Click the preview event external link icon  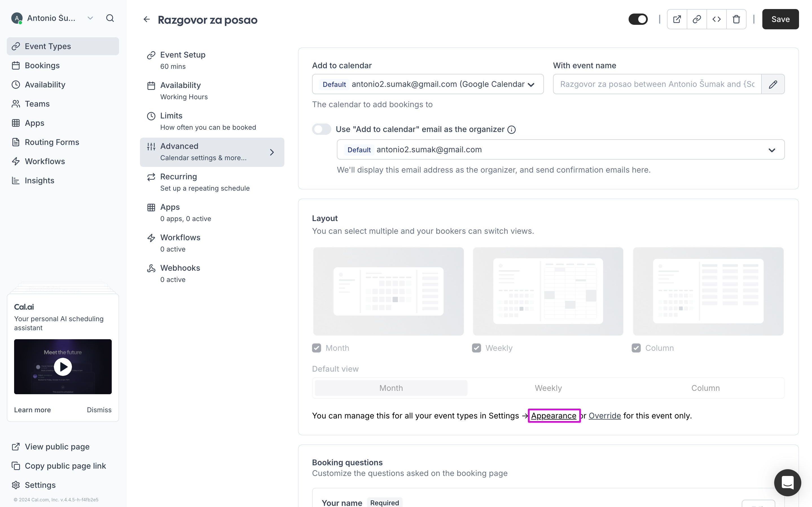pos(677,19)
